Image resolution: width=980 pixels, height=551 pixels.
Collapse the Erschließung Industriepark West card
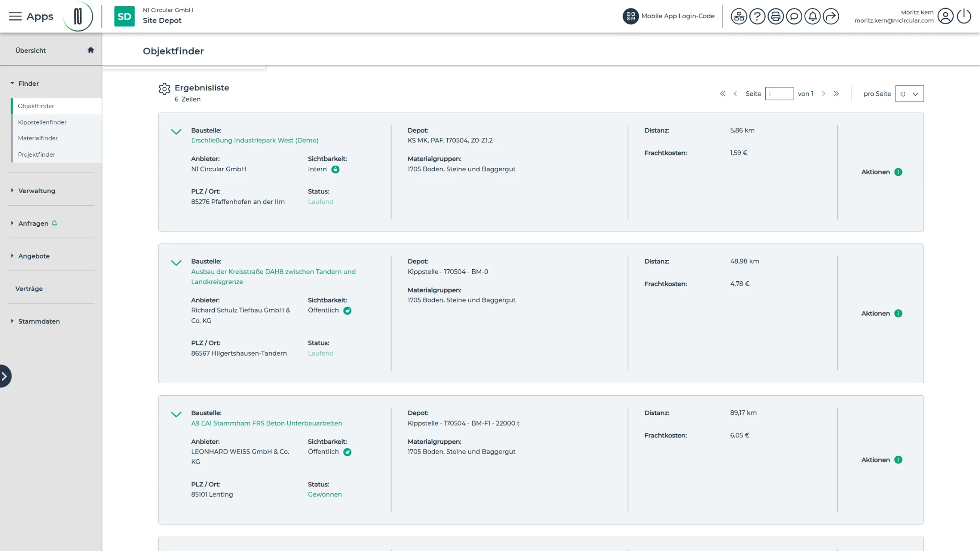(x=176, y=132)
